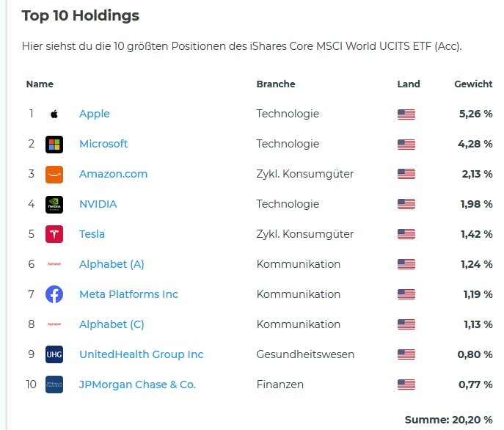Viewport: 504px width, 430px height.
Task: Go to Meta Platforms Inc page
Action: tap(128, 294)
